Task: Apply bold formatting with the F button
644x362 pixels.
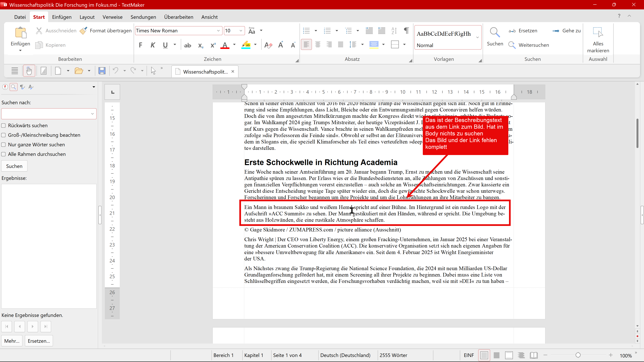Action: click(x=141, y=45)
